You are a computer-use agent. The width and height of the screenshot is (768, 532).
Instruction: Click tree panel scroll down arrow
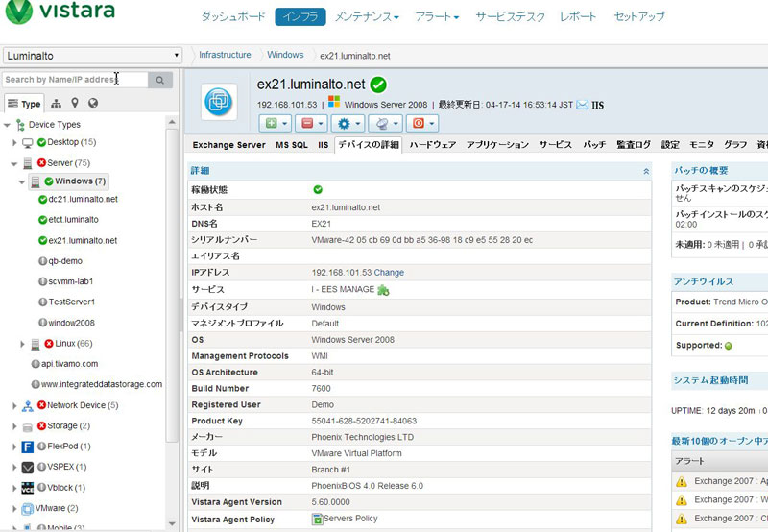click(x=172, y=523)
